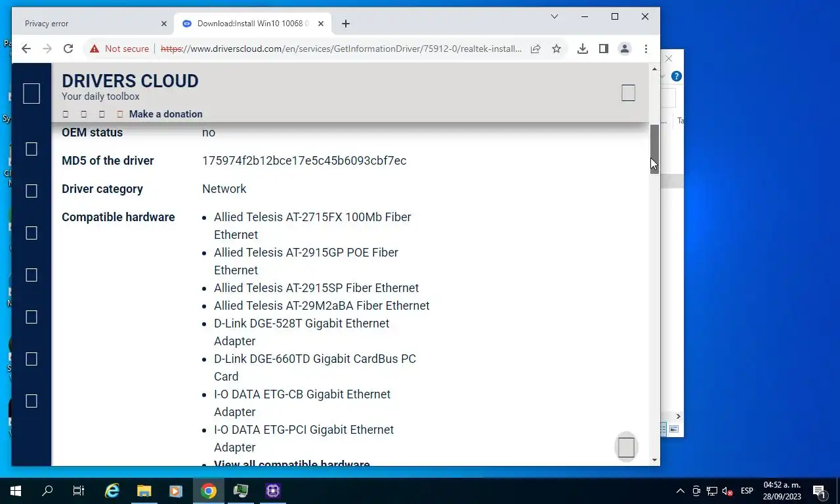Image resolution: width=840 pixels, height=504 pixels.
Task: Expand the Chrome tab search chevron
Action: [555, 16]
